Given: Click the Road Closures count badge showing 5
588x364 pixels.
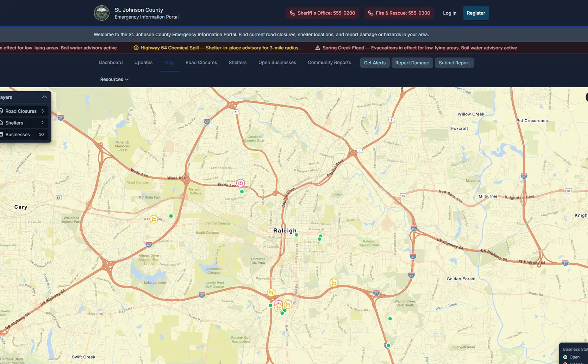Looking at the screenshot, I should pos(43,111).
